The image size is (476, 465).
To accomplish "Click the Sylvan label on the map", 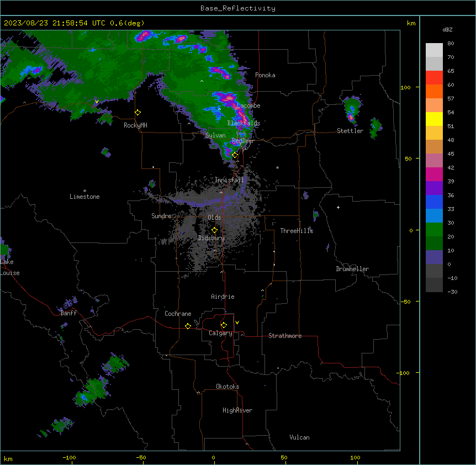I will click(215, 135).
